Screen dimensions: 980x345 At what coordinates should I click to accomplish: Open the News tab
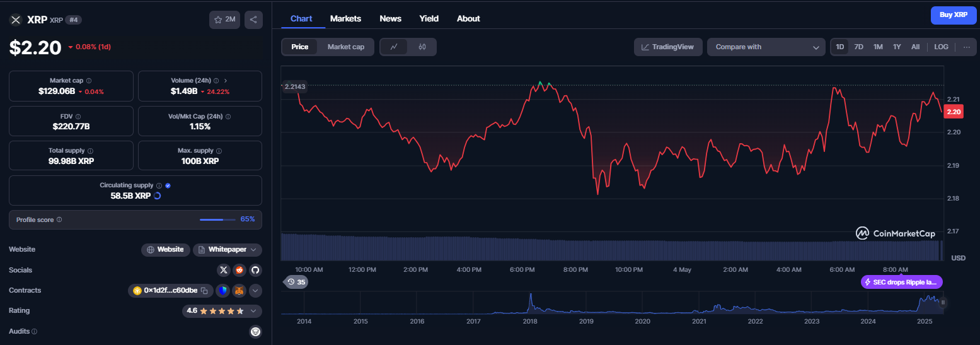pyautogui.click(x=391, y=19)
